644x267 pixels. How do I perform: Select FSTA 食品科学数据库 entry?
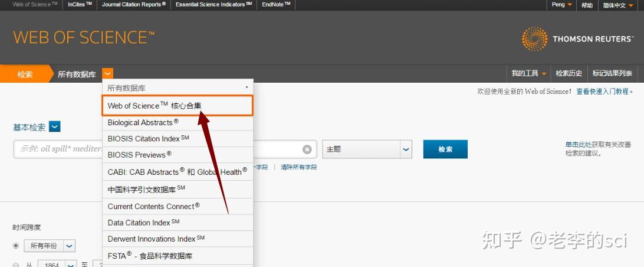(x=178, y=256)
